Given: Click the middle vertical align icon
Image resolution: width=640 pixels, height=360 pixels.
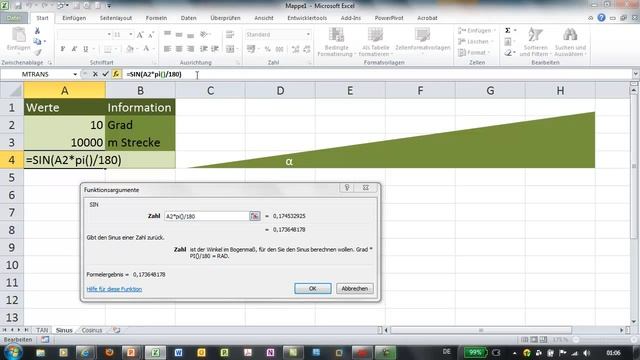Looking at the screenshot, I should [x=179, y=34].
